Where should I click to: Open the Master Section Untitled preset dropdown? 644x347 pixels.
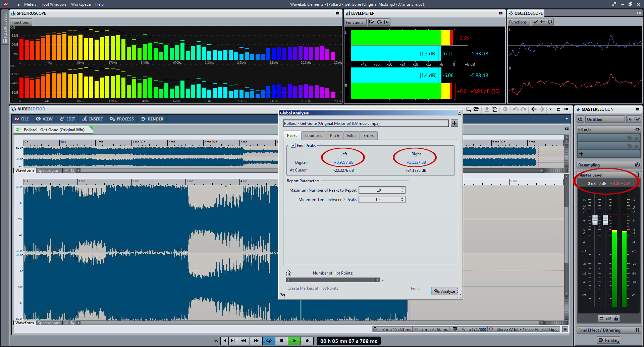(x=605, y=119)
